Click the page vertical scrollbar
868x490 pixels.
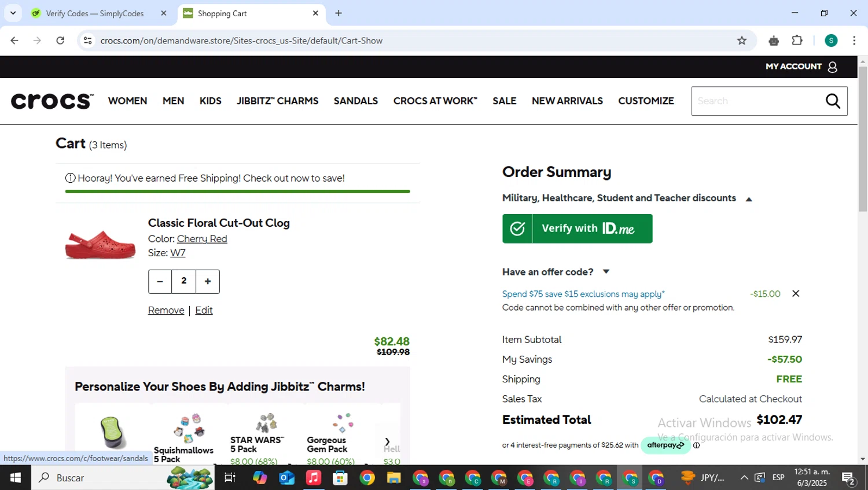point(863,139)
